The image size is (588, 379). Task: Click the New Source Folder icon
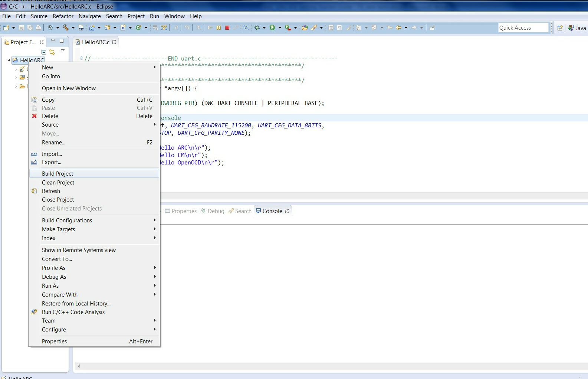108,27
